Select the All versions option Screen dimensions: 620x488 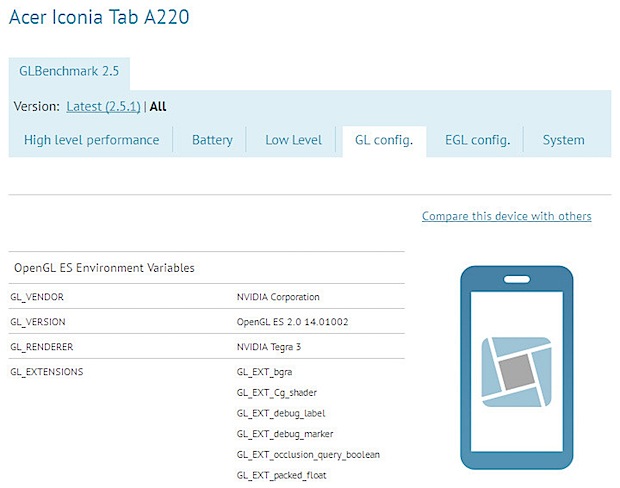[158, 106]
